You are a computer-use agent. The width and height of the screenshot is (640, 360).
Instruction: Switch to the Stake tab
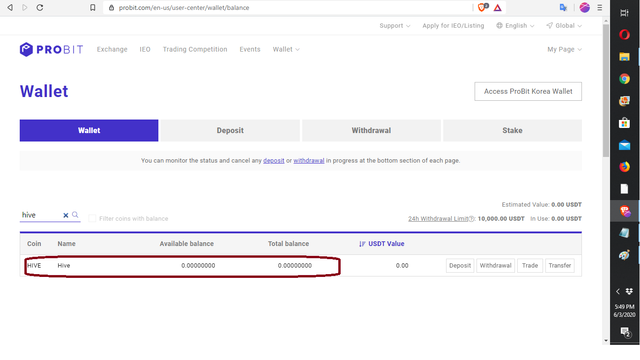pos(512,131)
